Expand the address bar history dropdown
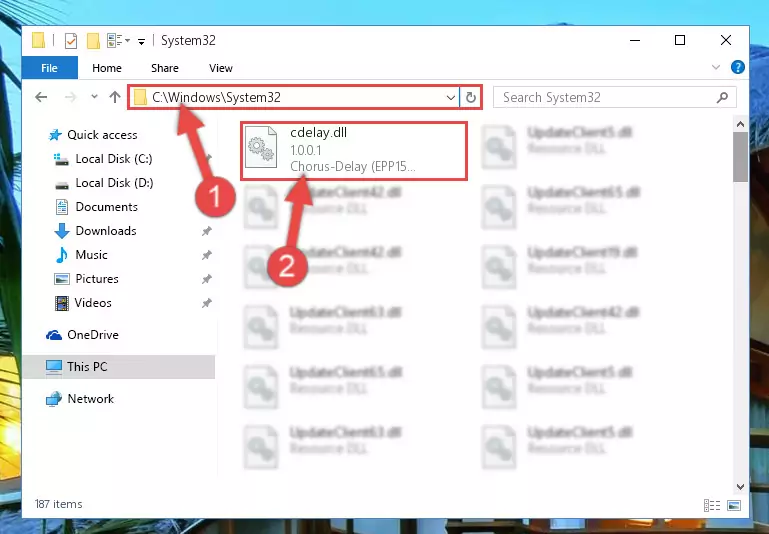 pos(451,97)
